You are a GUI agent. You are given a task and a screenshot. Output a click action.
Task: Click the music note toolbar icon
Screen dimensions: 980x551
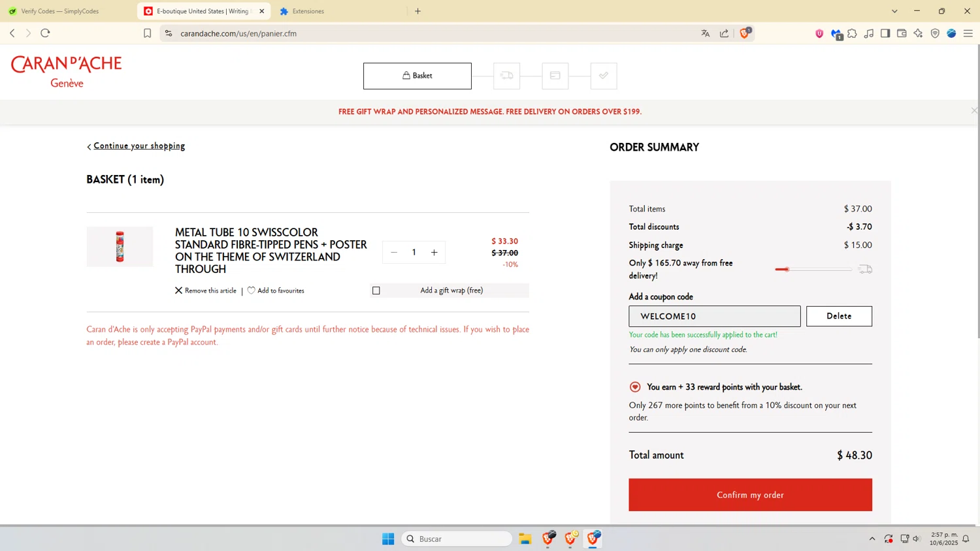click(869, 33)
